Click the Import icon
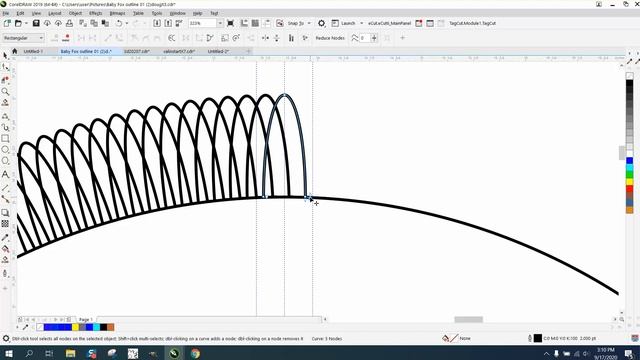The width and height of the screenshot is (640, 360). click(x=157, y=23)
